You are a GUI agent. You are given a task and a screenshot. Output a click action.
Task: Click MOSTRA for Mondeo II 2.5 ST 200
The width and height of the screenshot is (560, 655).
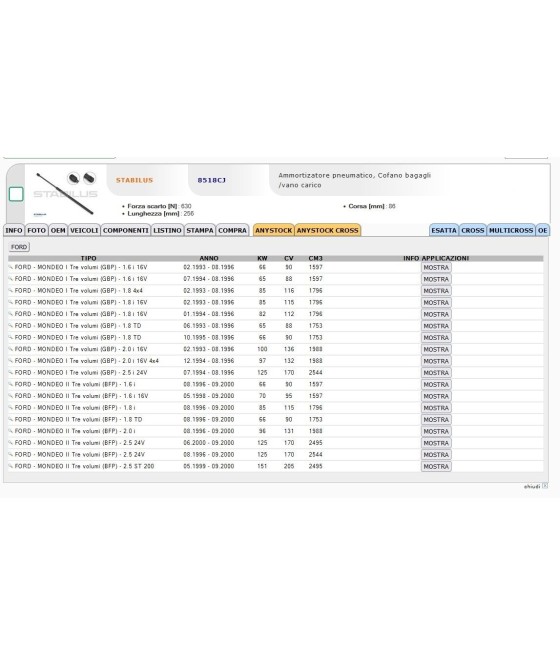(436, 466)
